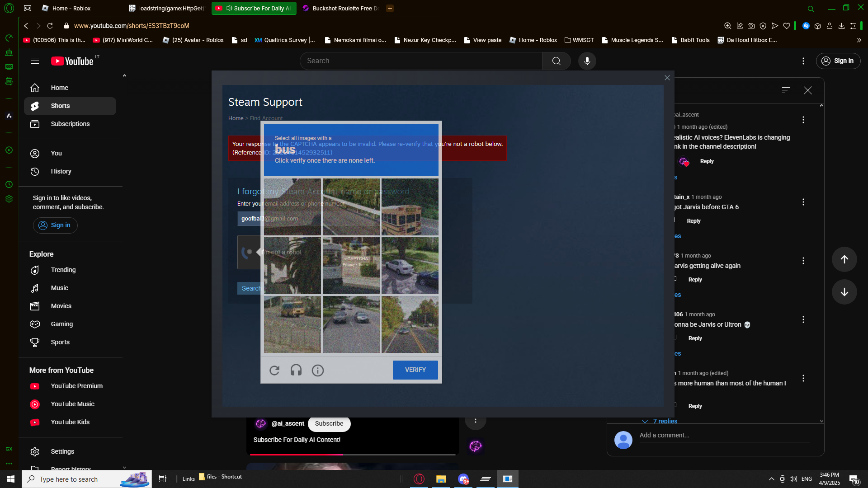868x488 pixels.
Task: Show reCAPTCHA help info
Action: (318, 371)
